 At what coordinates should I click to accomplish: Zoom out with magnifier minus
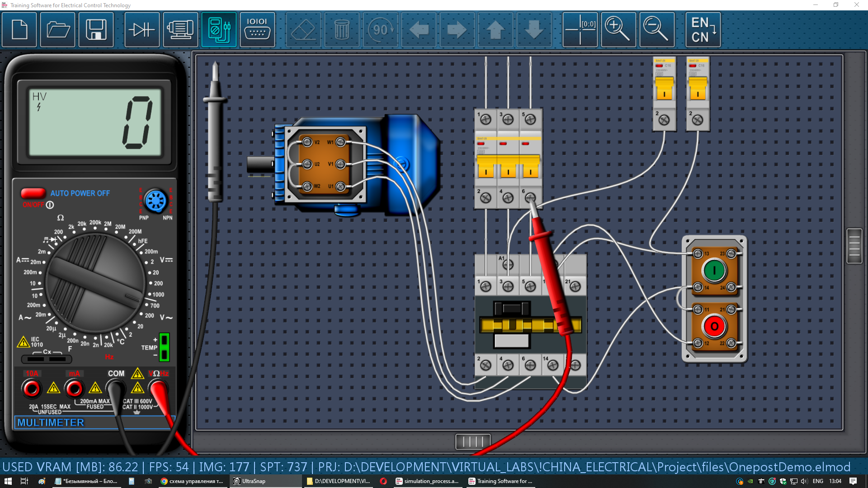pos(657,30)
